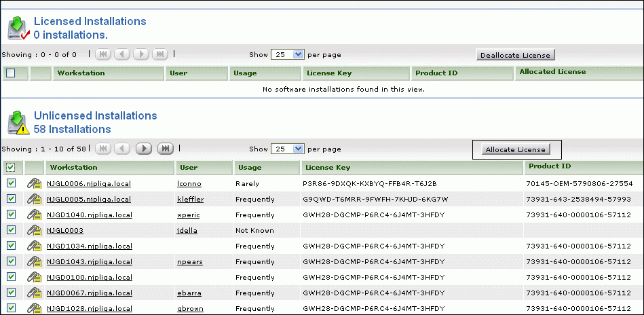
Task: Open per page dropdown for Unlicensed Installations
Action: tap(288, 149)
